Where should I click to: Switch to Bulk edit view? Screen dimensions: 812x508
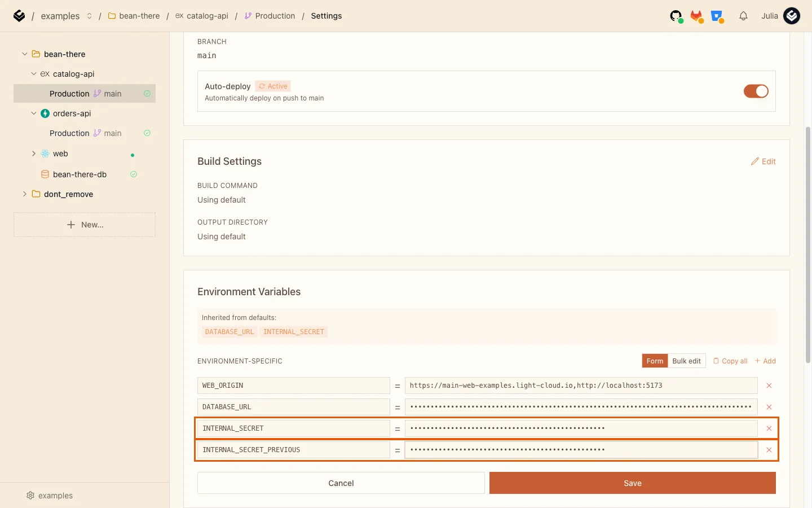(686, 361)
